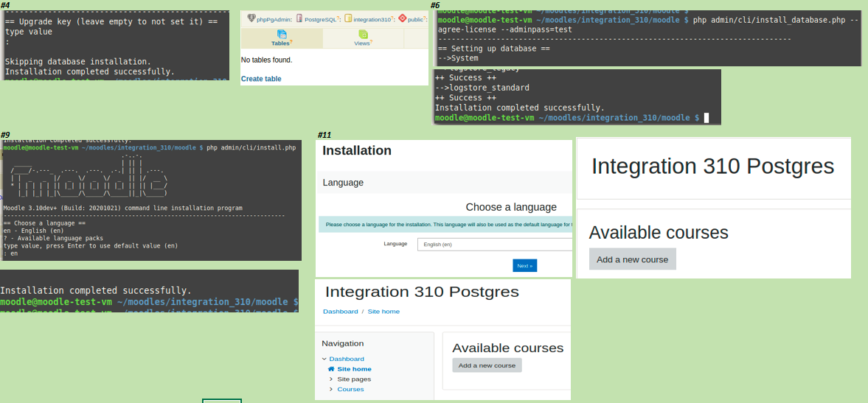Open the help question mark beside Views
Screen dimensions: 868x403
coord(371,42)
